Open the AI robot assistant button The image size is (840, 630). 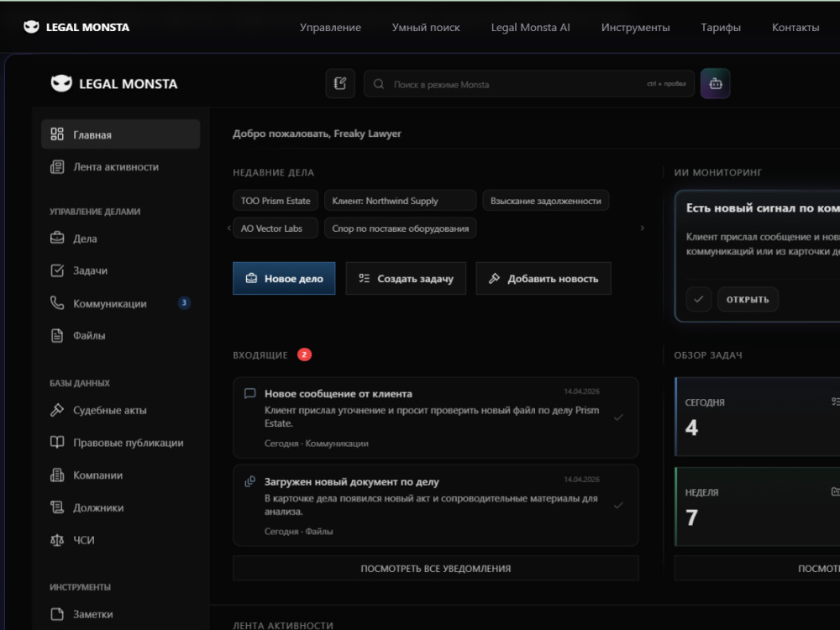coord(715,83)
